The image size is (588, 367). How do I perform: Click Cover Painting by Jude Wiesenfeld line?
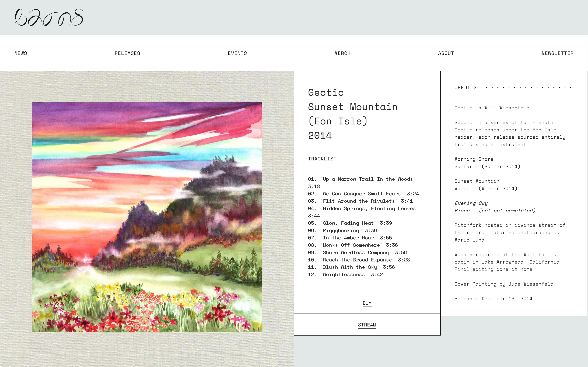point(505,284)
